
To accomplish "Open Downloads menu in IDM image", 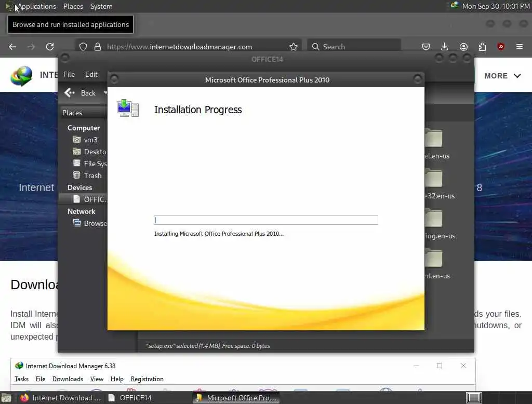I will 68,379.
